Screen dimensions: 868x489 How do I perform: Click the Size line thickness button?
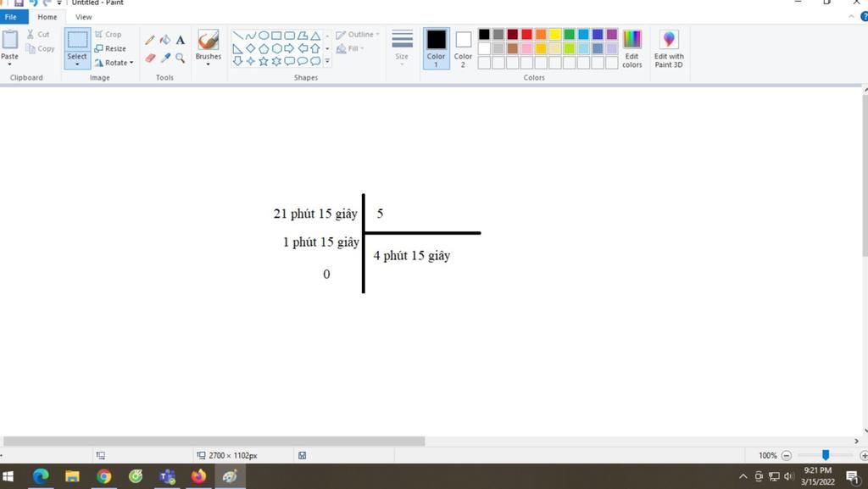(402, 47)
